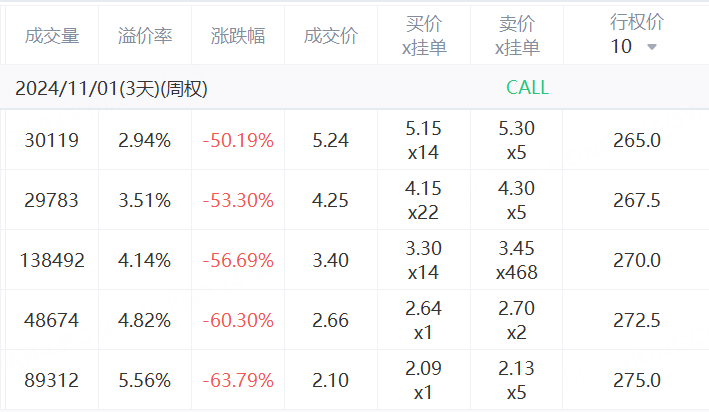Click the CALL label
Screen dimensions: 709x412
click(x=527, y=88)
